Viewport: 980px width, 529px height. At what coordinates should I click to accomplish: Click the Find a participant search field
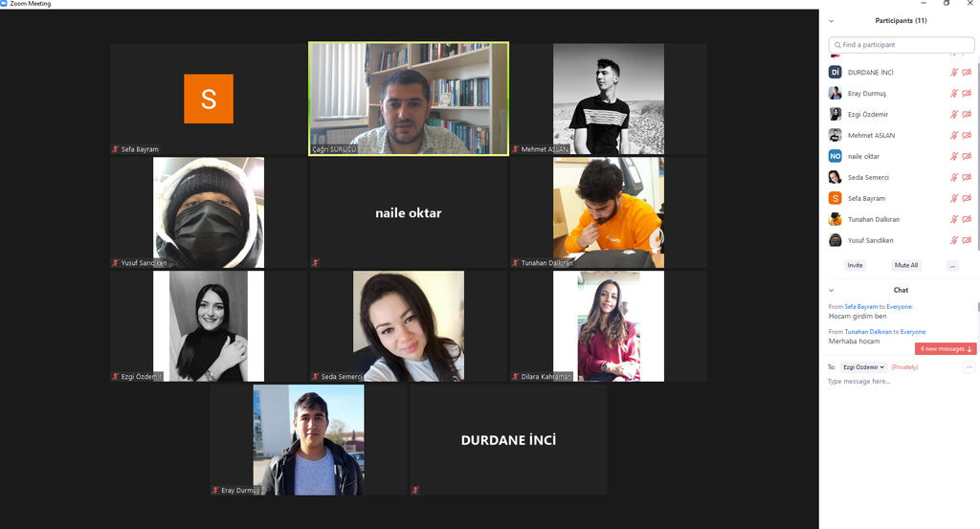(x=902, y=45)
